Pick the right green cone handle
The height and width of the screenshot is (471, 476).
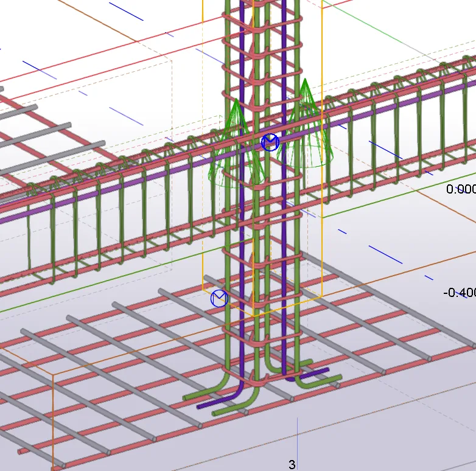[x=306, y=123]
